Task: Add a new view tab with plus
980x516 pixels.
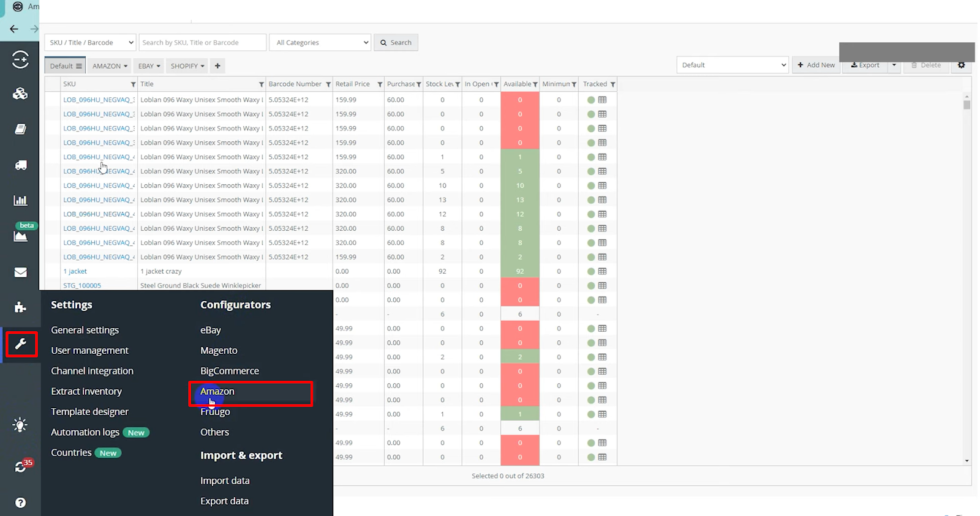Action: pyautogui.click(x=217, y=65)
